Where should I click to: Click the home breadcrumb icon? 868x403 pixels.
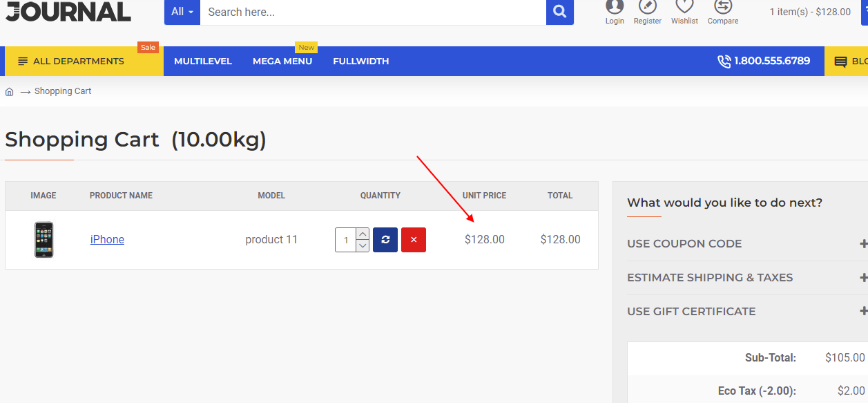pyautogui.click(x=10, y=91)
